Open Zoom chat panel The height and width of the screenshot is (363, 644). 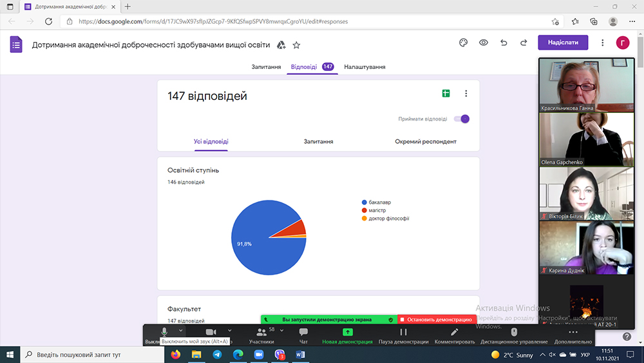[x=303, y=335]
